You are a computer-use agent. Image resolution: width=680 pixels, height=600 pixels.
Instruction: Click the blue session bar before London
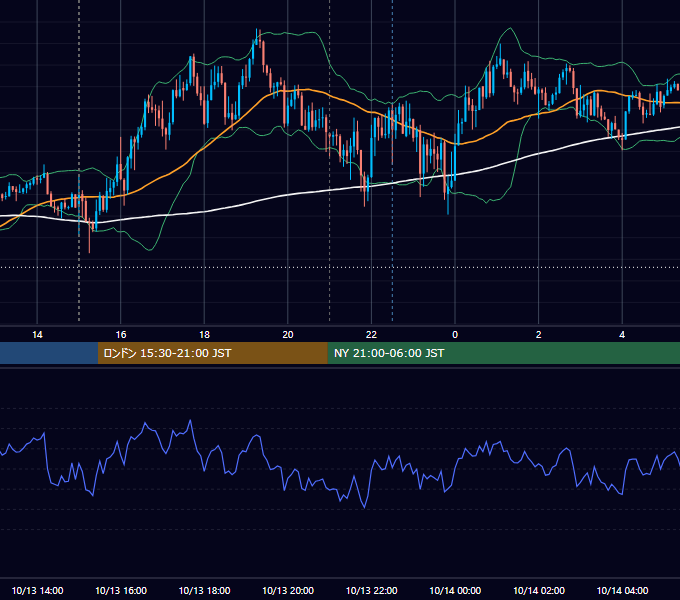49,353
